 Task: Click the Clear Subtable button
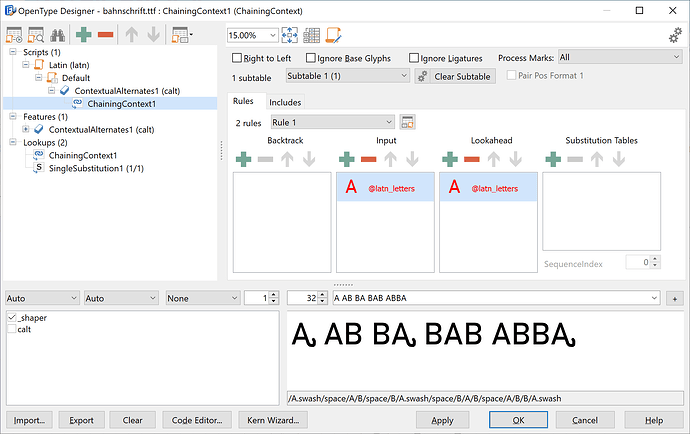coord(455,76)
